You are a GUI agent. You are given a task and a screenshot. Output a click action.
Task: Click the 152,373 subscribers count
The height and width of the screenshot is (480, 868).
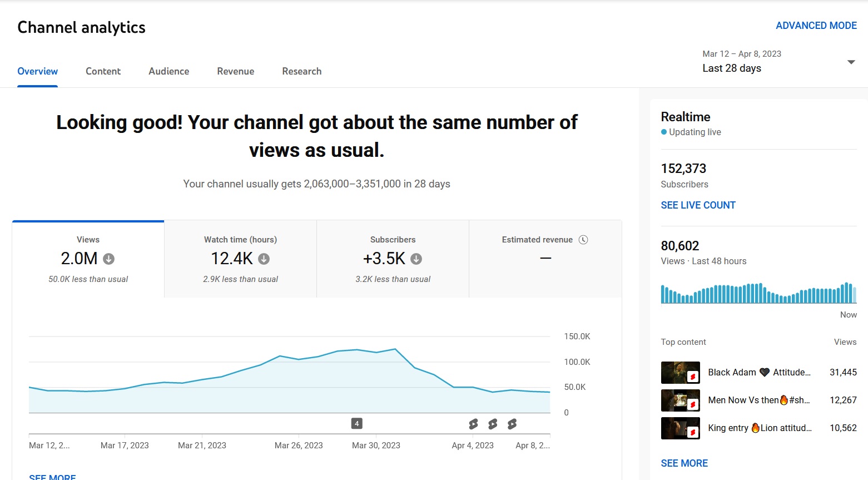[683, 169]
